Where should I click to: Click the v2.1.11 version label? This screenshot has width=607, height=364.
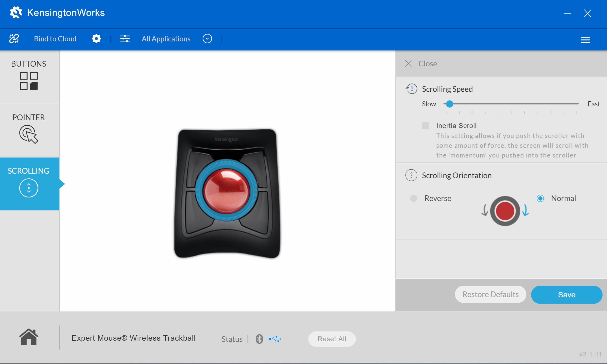(x=590, y=354)
